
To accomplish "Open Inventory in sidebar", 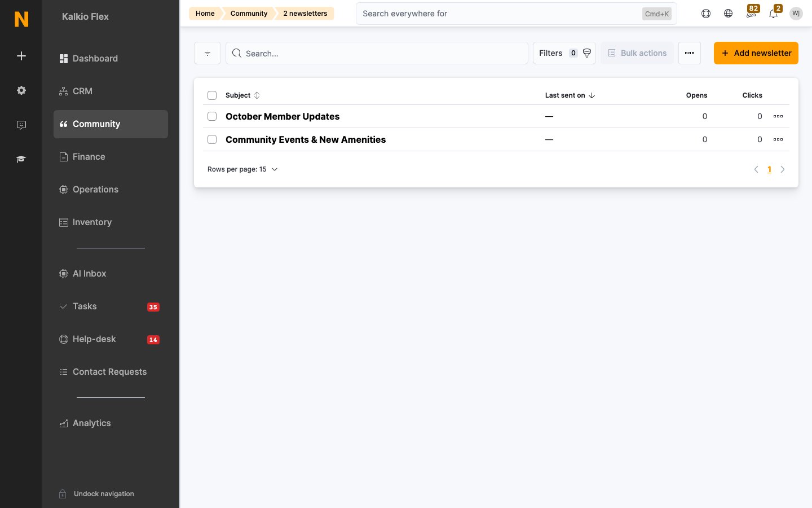I will tap(111, 222).
